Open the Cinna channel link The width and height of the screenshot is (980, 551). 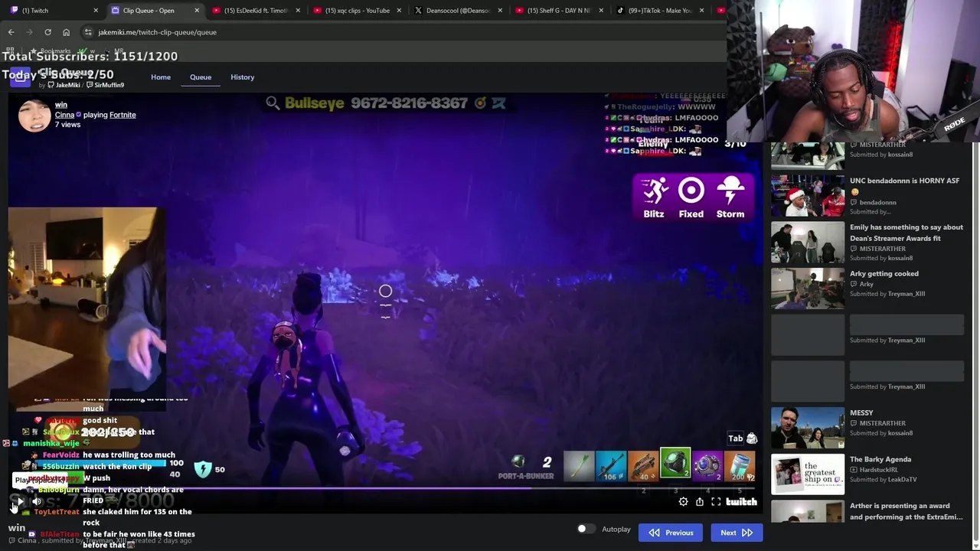(64, 115)
